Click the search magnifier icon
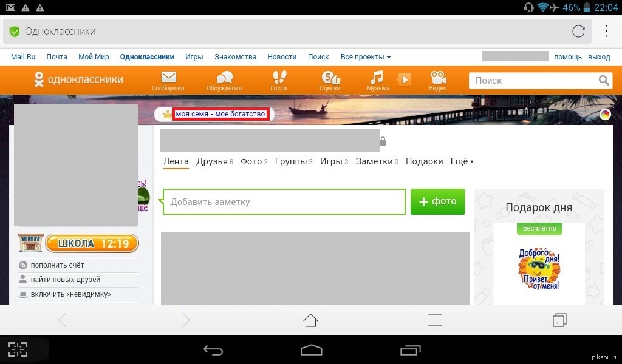Image resolution: width=622 pixels, height=364 pixels. 604,80
